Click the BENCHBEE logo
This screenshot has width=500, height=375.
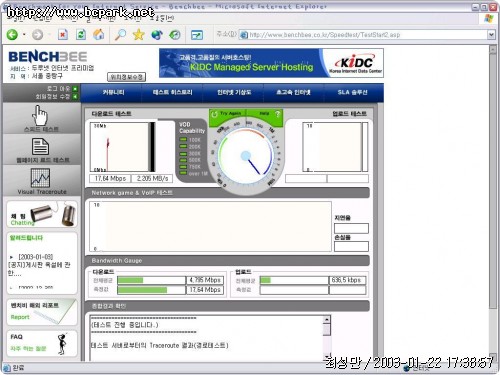point(48,57)
